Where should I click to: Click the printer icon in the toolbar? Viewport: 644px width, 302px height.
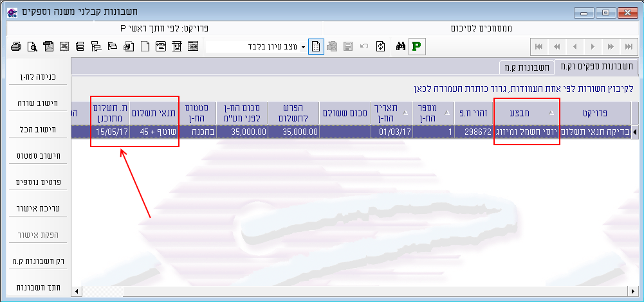point(17,46)
